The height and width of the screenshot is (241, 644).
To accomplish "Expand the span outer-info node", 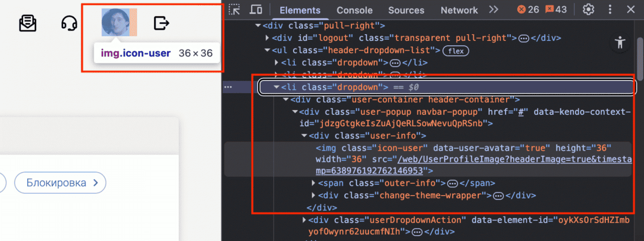I will point(314,183).
